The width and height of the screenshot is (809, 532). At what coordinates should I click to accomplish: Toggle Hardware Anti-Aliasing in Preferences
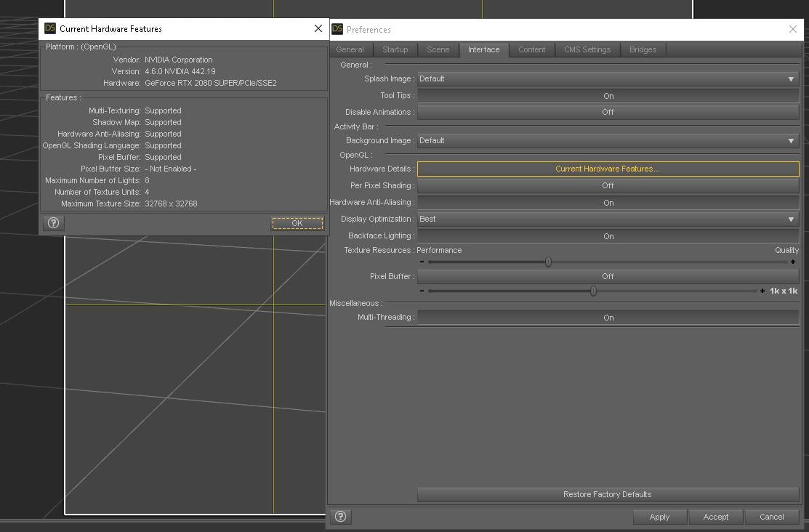click(608, 202)
